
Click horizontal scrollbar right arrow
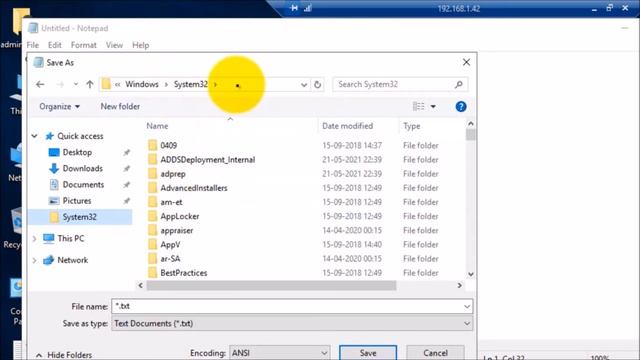(x=460, y=286)
